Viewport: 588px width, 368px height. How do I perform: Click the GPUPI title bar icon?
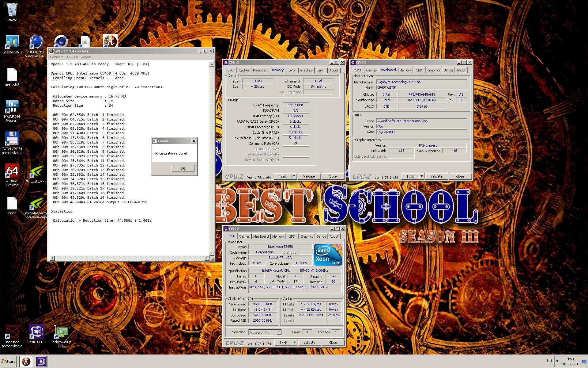point(51,51)
